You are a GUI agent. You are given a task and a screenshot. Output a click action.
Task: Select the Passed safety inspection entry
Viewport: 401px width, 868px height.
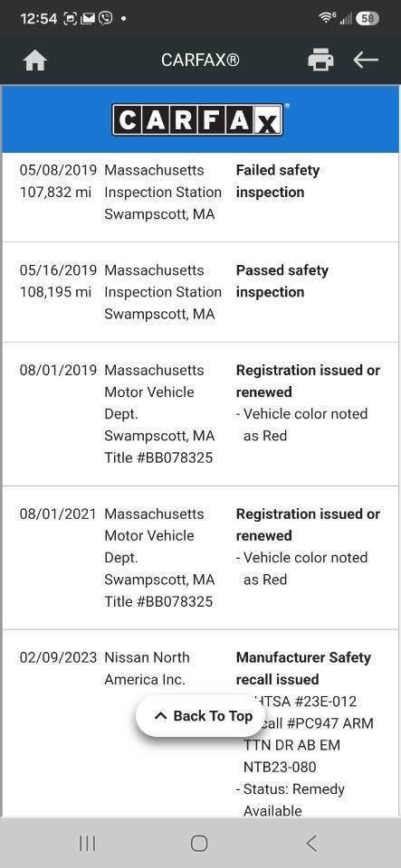[x=201, y=292]
